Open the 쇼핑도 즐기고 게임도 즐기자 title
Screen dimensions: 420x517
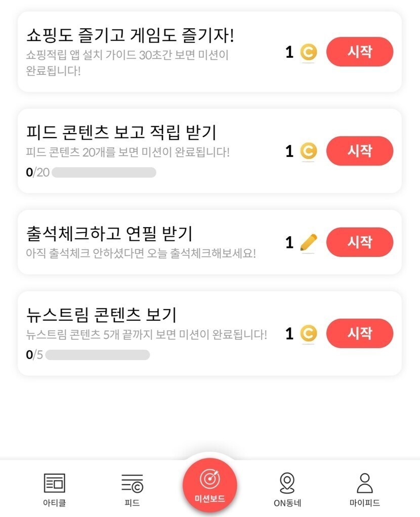click(130, 35)
